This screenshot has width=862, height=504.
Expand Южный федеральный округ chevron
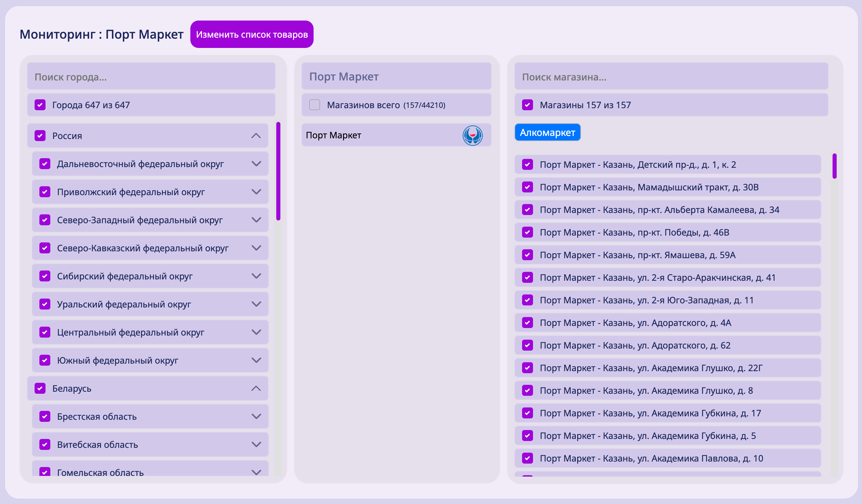coord(256,360)
